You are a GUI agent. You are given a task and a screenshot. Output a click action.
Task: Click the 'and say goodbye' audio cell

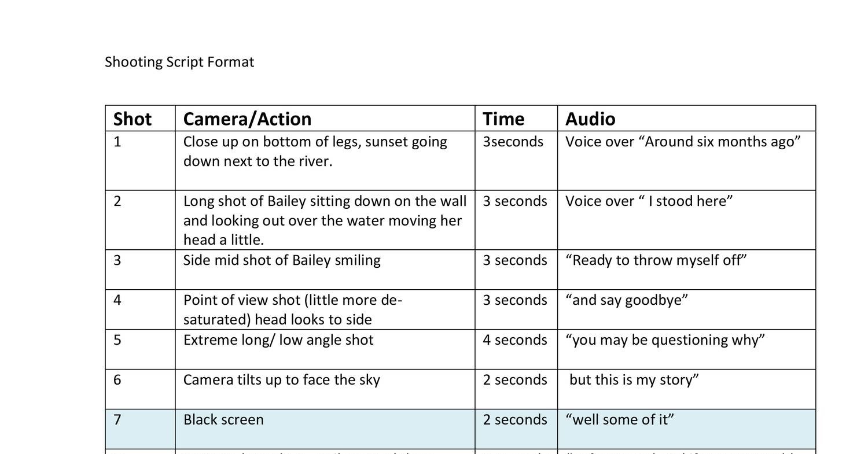pos(627,300)
